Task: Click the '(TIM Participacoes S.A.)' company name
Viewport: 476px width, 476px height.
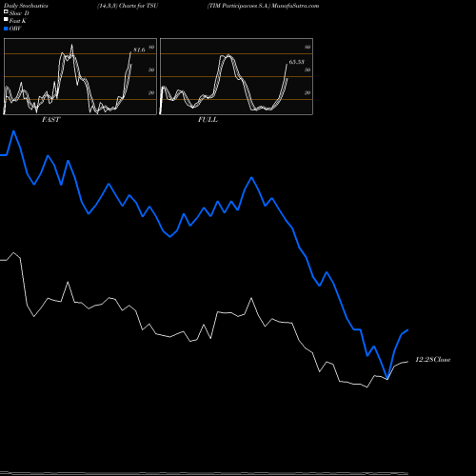Action: pos(239,6)
